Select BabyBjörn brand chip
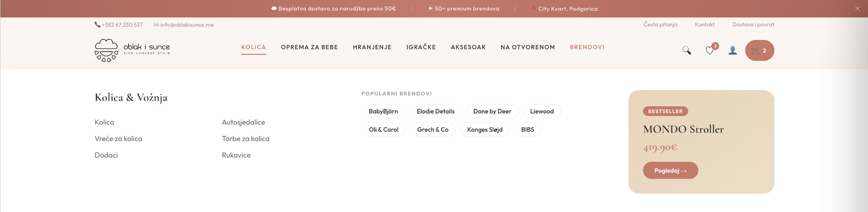The image size is (868, 212). (383, 111)
